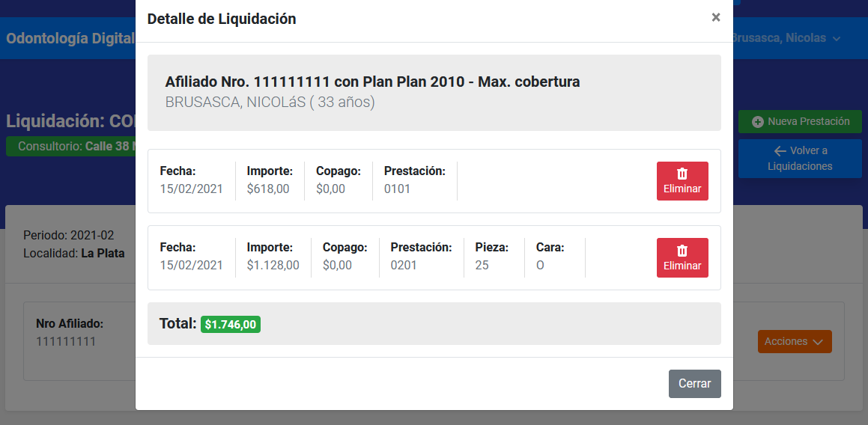Select the $618,00 importe value
The width and height of the screenshot is (868, 425).
268,189
